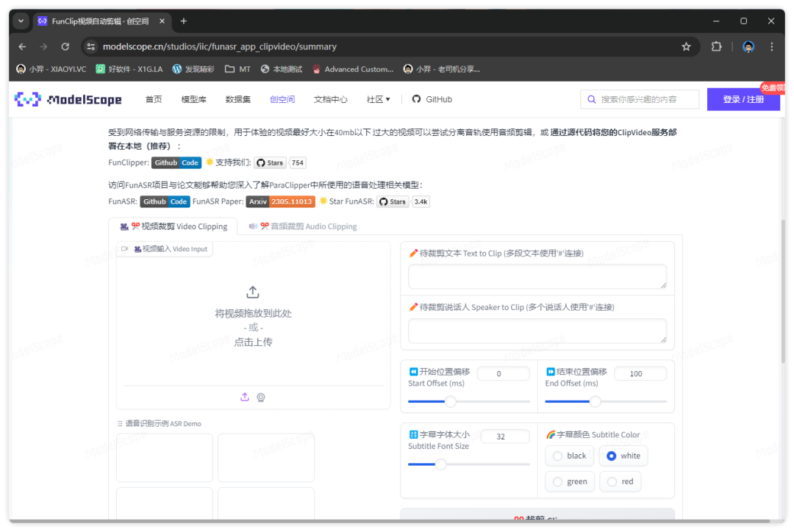
Task: Open FunClipper Github Code badge
Action: click(176, 163)
